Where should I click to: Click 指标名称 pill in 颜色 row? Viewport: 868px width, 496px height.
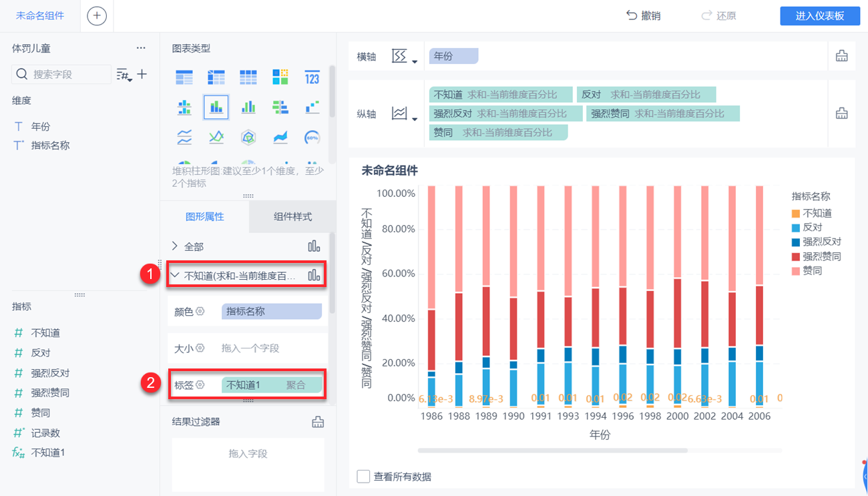(272, 311)
